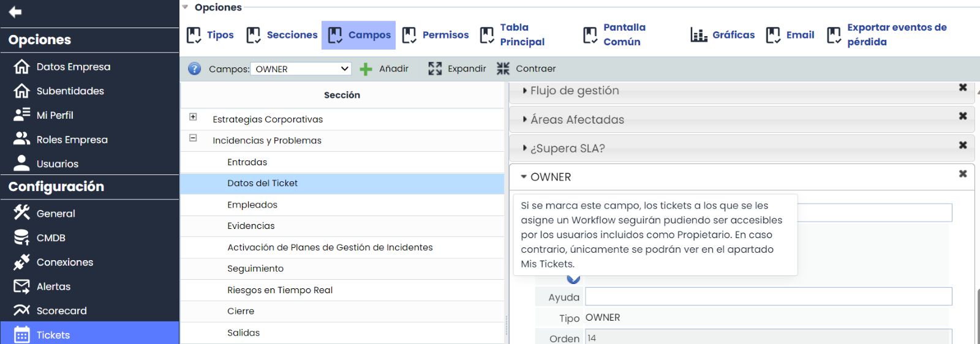The image size is (980, 344).
Task: Remove the OWNER field with its X
Action: coord(963,174)
